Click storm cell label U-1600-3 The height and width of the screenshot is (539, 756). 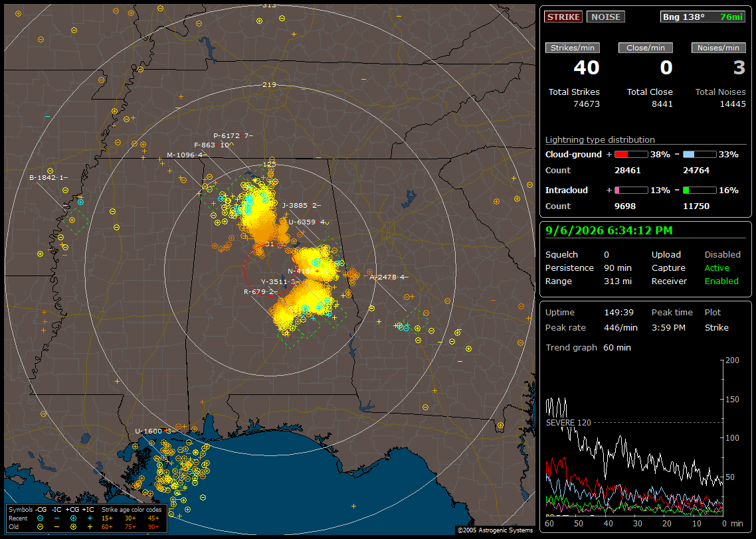click(154, 431)
